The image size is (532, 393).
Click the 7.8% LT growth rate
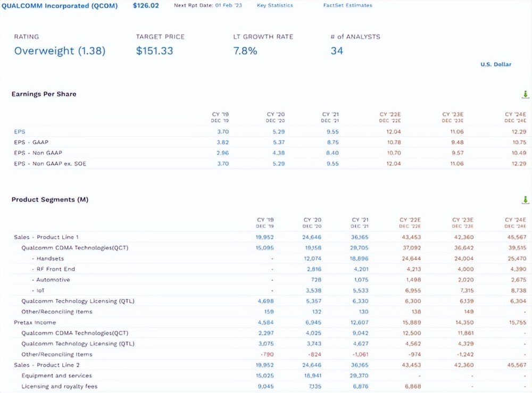point(245,51)
